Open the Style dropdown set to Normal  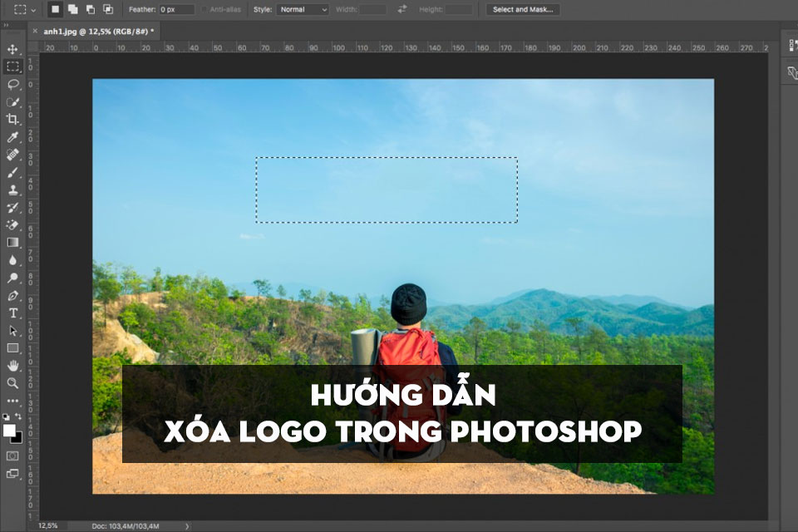303,10
